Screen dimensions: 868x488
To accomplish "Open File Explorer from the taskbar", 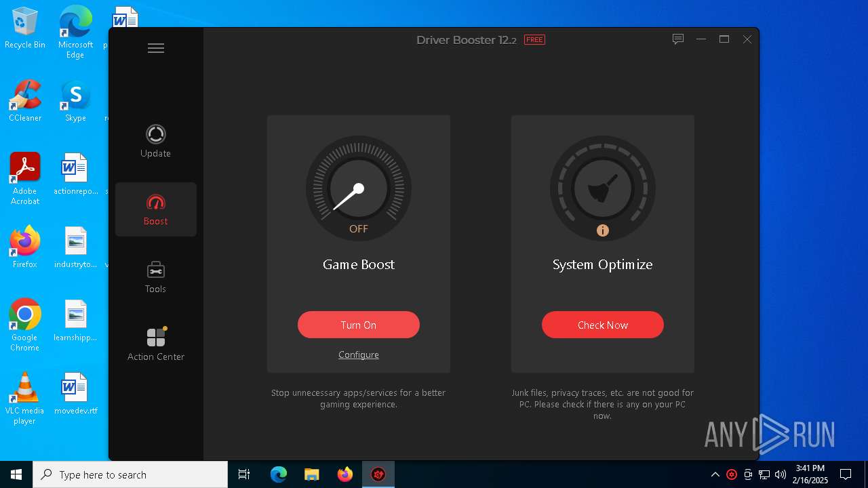I will (311, 474).
